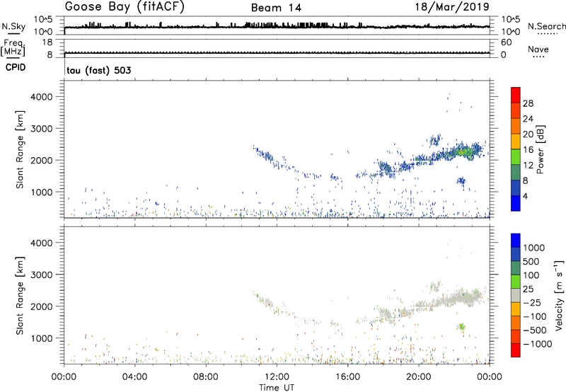Screen dimensions: 566x392
Task: Select the "28" label on the power colorbar
Action: 528,103
